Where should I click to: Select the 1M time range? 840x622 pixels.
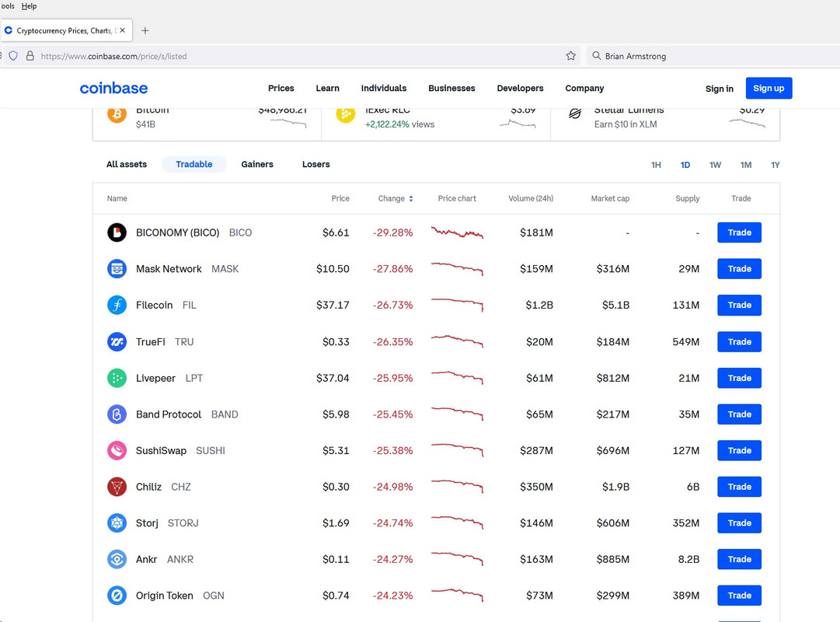(x=746, y=165)
